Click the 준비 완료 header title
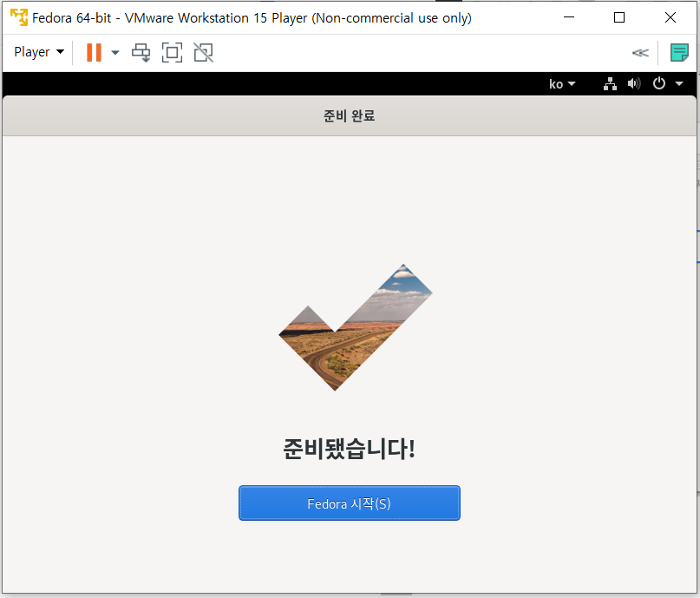The image size is (700, 598). pos(349,115)
